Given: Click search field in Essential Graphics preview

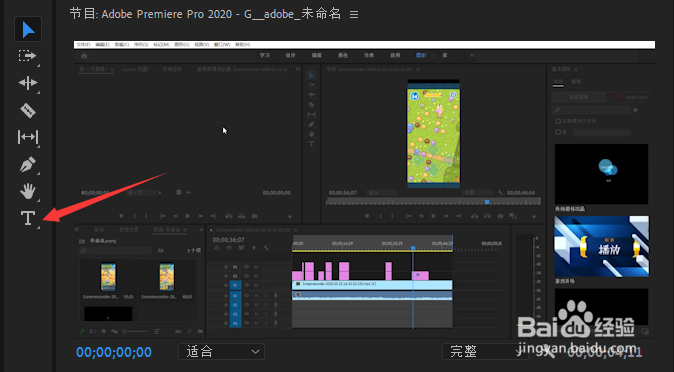Looking at the screenshot, I should [592, 111].
